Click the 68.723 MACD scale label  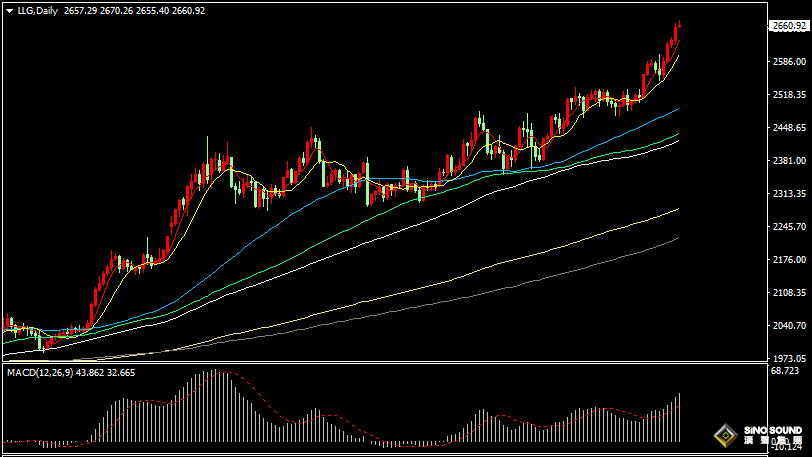(785, 371)
